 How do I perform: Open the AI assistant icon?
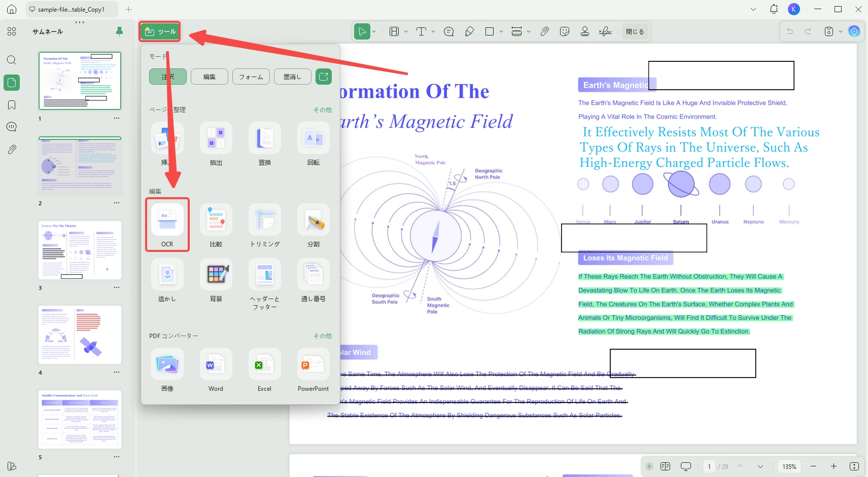[854, 31]
